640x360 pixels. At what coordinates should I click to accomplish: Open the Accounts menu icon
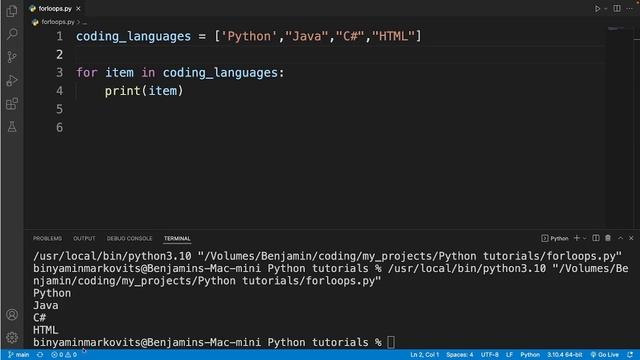click(12, 315)
